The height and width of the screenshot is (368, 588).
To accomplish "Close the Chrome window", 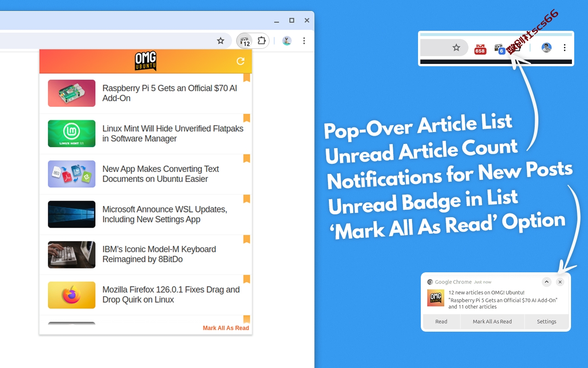I will click(307, 20).
